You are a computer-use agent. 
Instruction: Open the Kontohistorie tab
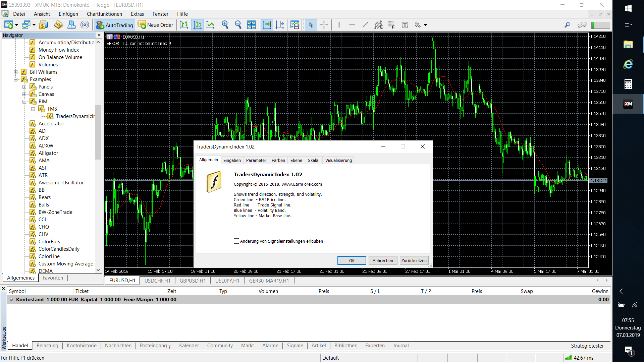[82, 346]
